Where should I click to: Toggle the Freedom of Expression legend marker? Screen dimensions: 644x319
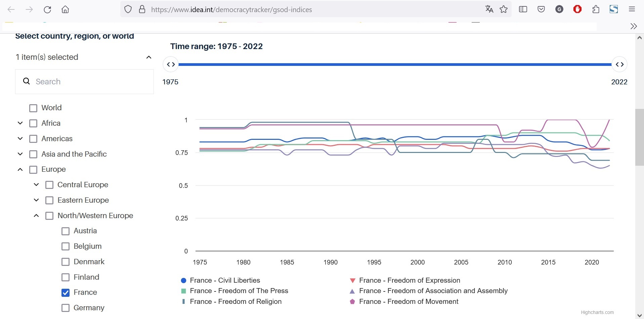(x=352, y=280)
